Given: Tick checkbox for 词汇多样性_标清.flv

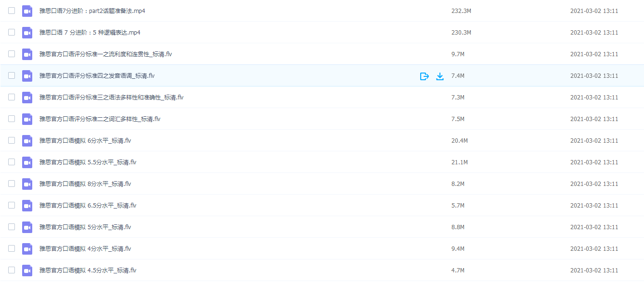Looking at the screenshot, I should (12, 119).
